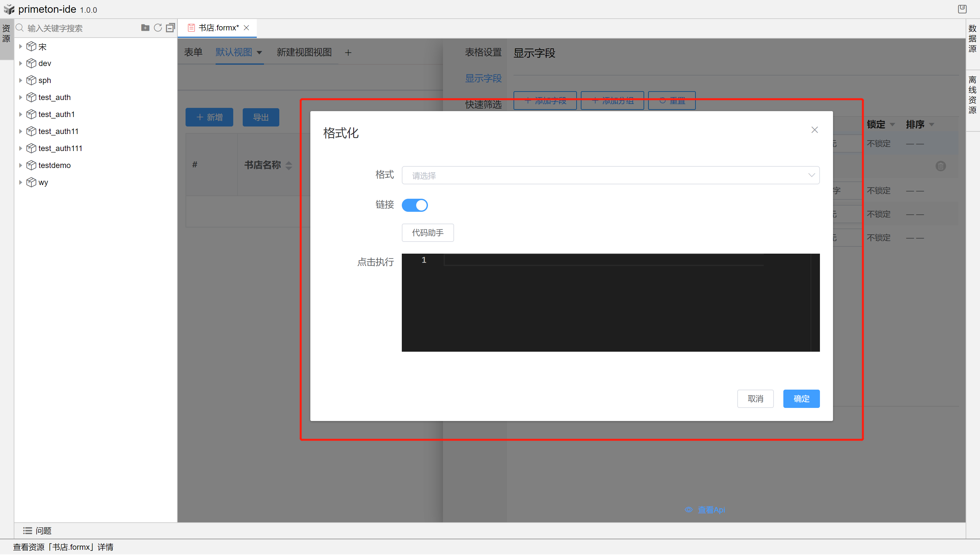The height and width of the screenshot is (555, 980).
Task: Click the refresh icon in resource panel
Action: coord(158,27)
